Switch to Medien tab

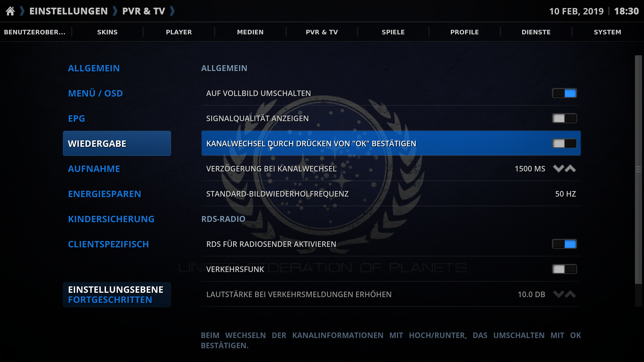point(250,32)
